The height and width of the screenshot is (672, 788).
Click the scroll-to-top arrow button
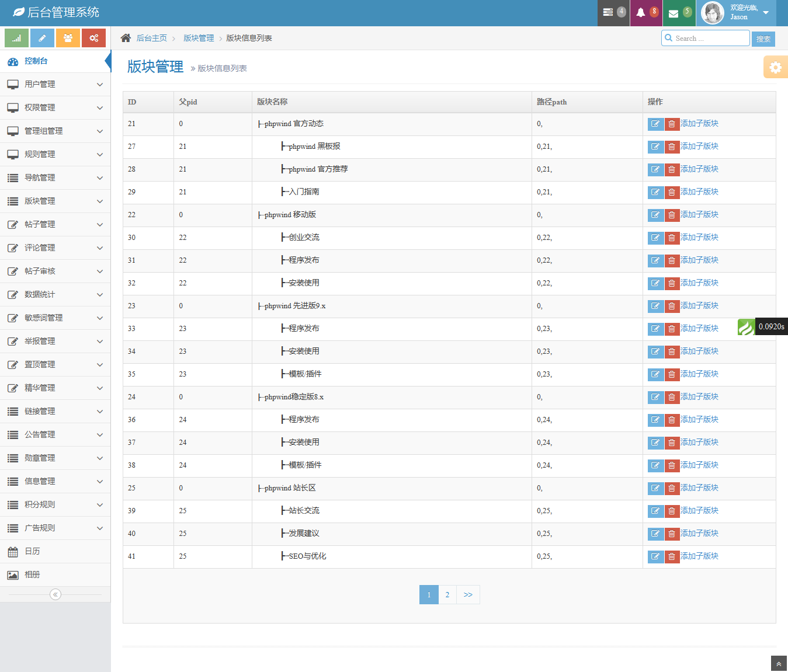tap(779, 664)
